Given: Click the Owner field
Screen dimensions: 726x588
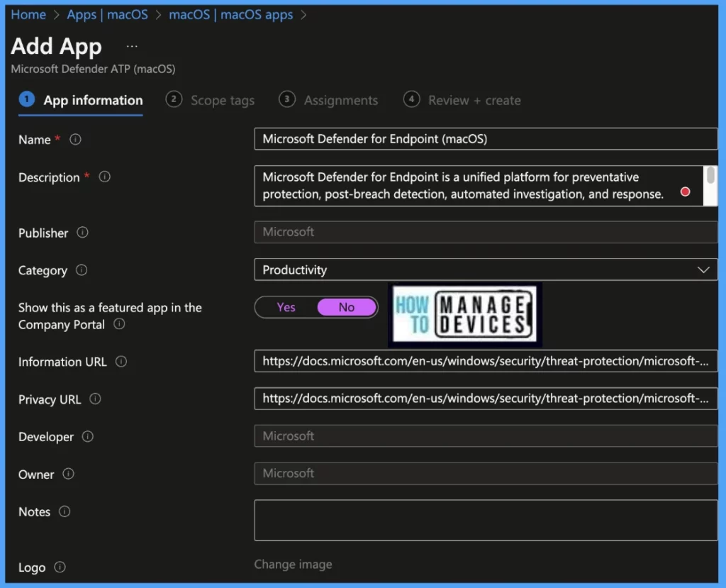Looking at the screenshot, I should tap(486, 474).
